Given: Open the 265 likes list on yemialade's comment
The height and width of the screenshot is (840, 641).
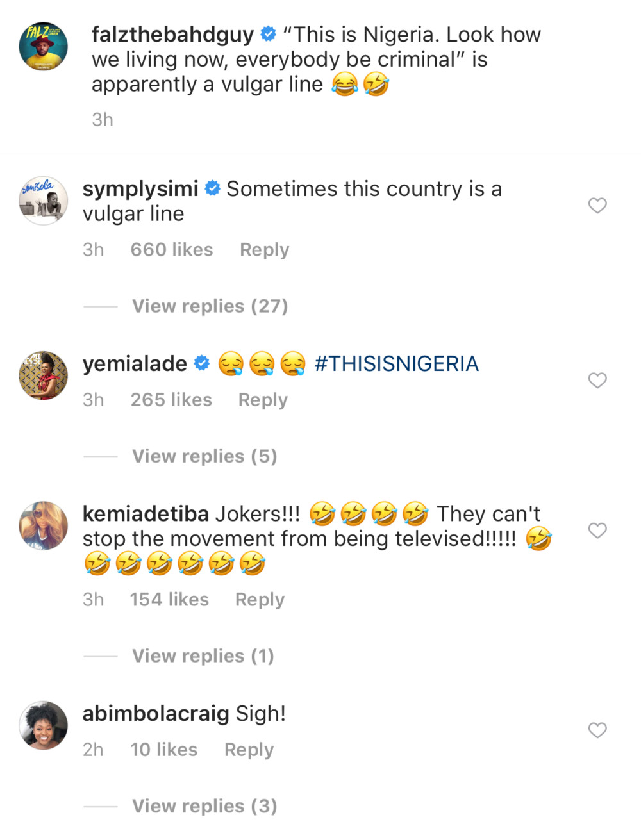Looking at the screenshot, I should [171, 400].
